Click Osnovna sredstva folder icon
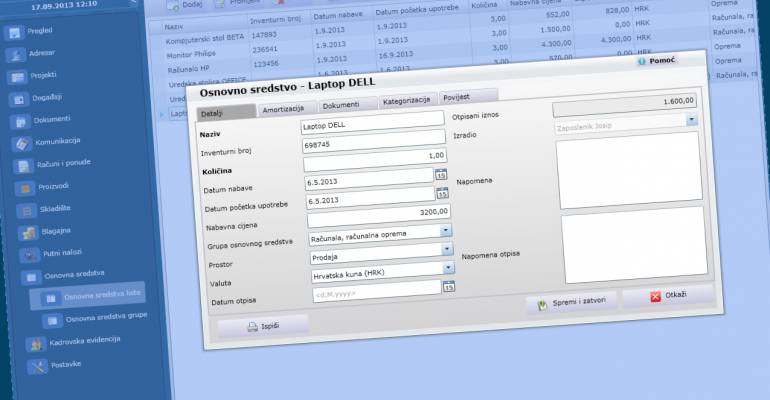 [31, 278]
